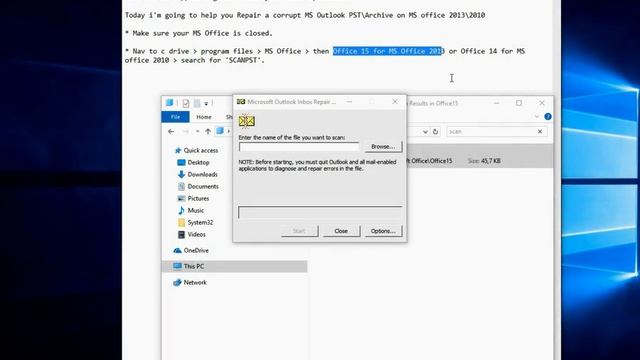Select OneDrive in navigation pane
The height and width of the screenshot is (360, 640).
(196, 251)
